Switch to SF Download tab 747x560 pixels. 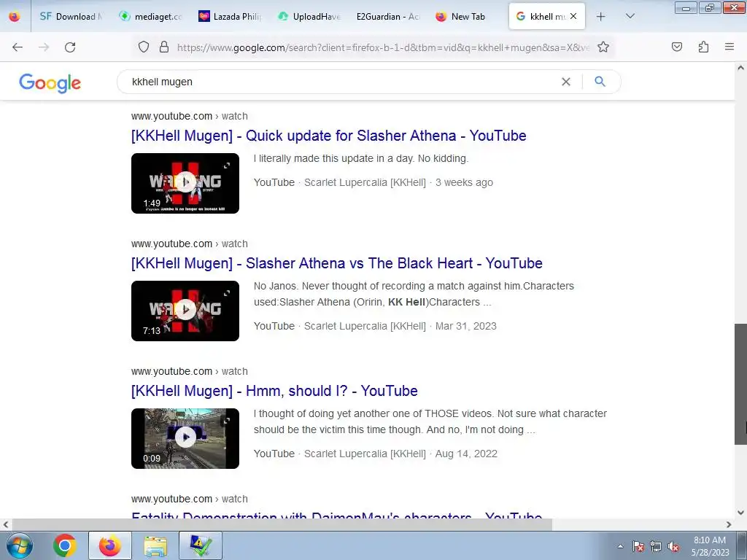coord(71,16)
